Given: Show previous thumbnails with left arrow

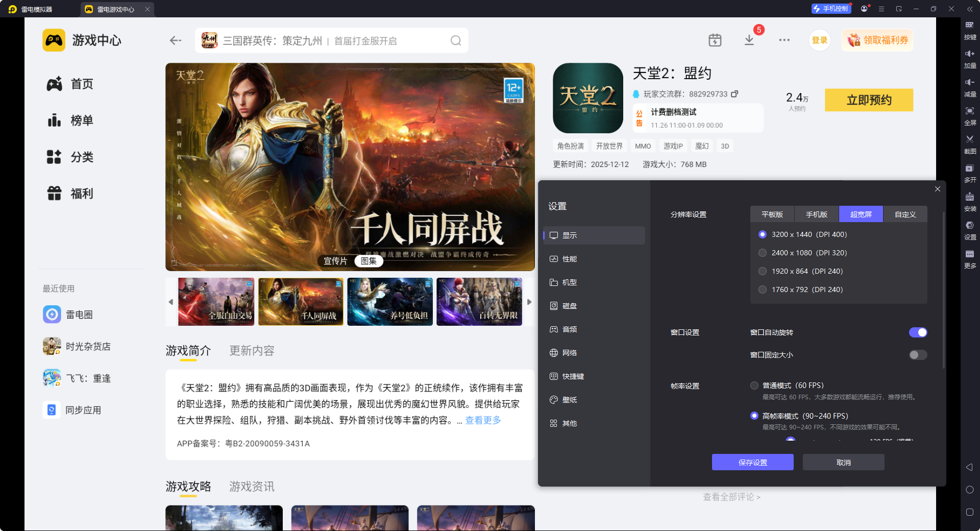Looking at the screenshot, I should click(171, 302).
